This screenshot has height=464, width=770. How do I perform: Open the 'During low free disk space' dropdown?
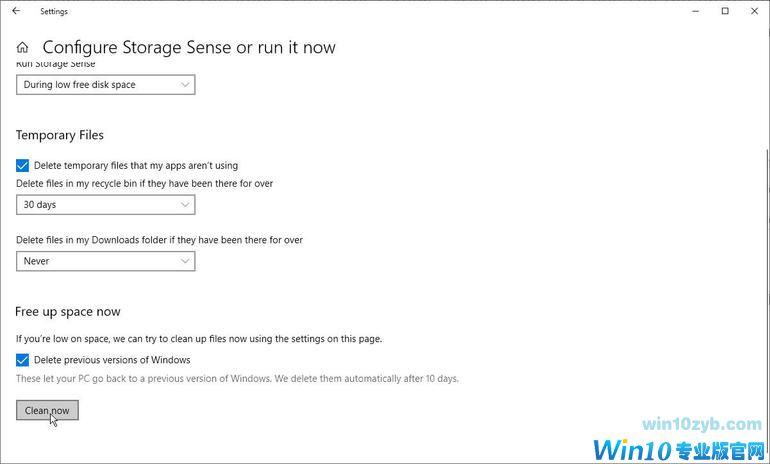click(106, 85)
